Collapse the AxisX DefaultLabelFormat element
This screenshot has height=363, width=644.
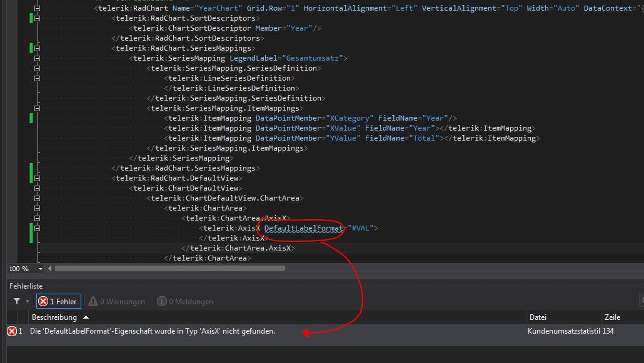click(x=37, y=228)
